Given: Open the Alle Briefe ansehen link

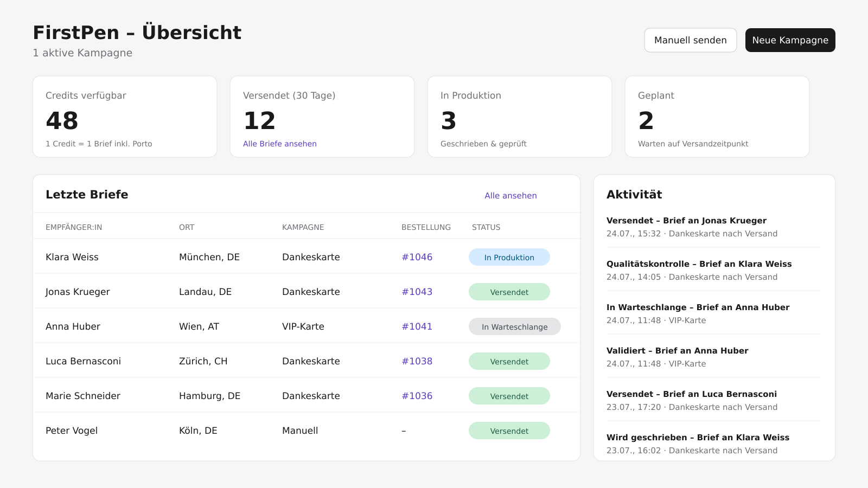Looking at the screenshot, I should coord(280,144).
